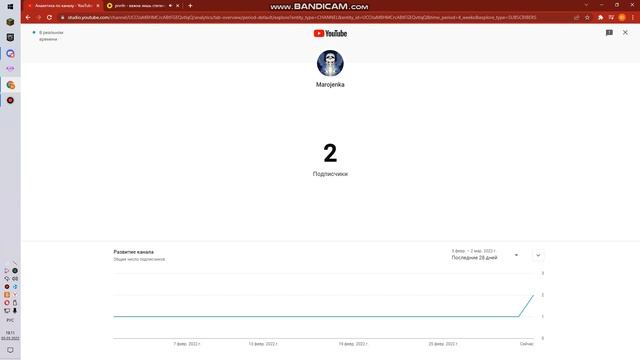Viewport: 640px width, 360px height.
Task: Send feedback using the feedback icon
Action: click(609, 33)
